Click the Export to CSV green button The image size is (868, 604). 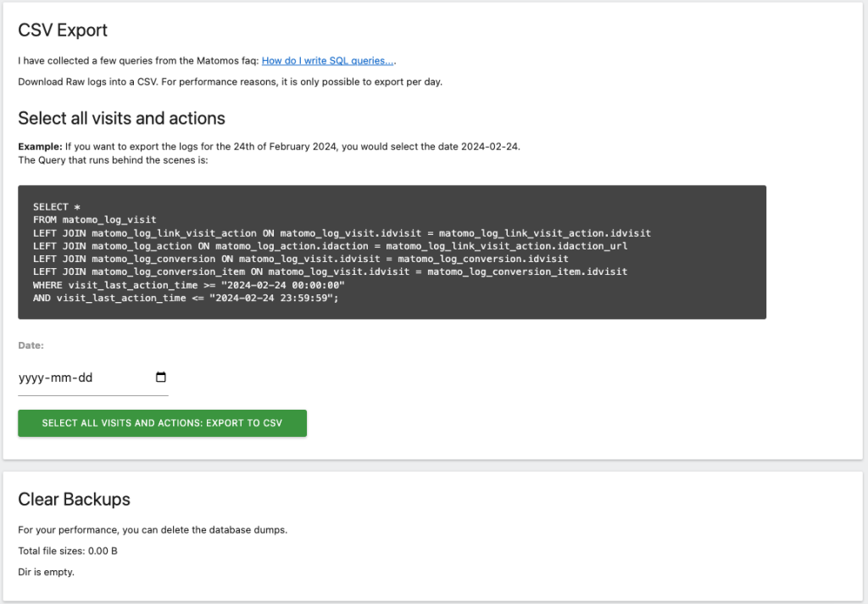(x=162, y=423)
